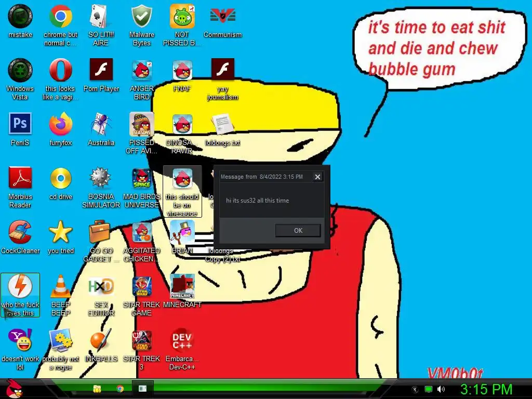Open the 'FNAF' Angry Birds icon
The width and height of the screenshot is (532, 399).
(x=182, y=75)
